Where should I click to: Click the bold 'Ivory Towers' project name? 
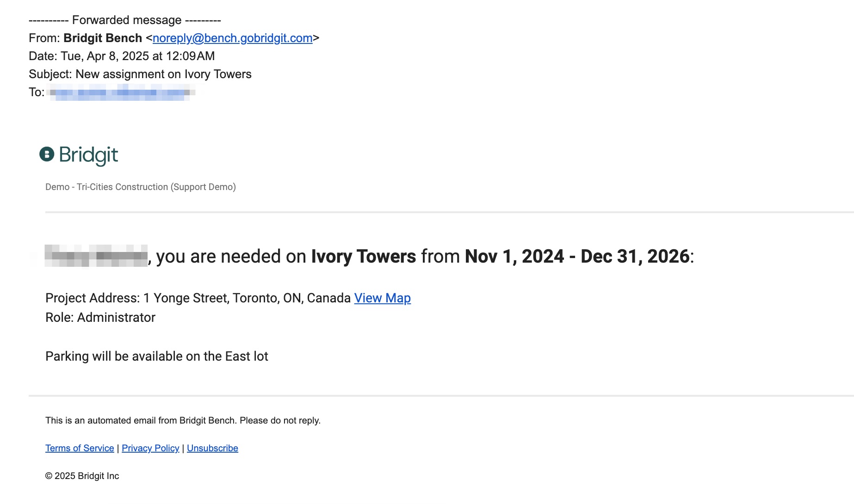tap(364, 256)
